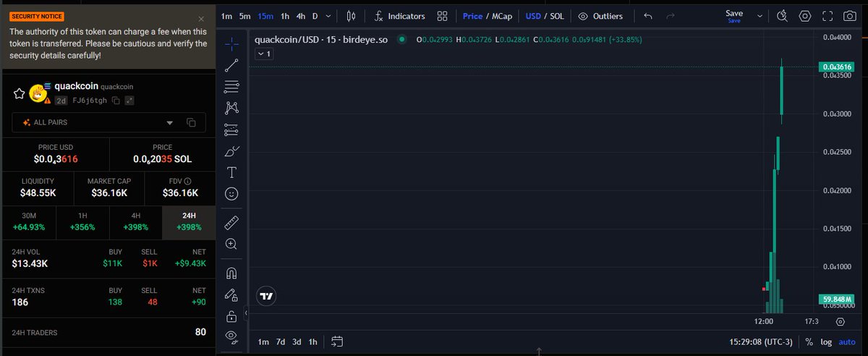Toggle lock all drawing tools
The width and height of the screenshot is (868, 356).
pos(231,315)
